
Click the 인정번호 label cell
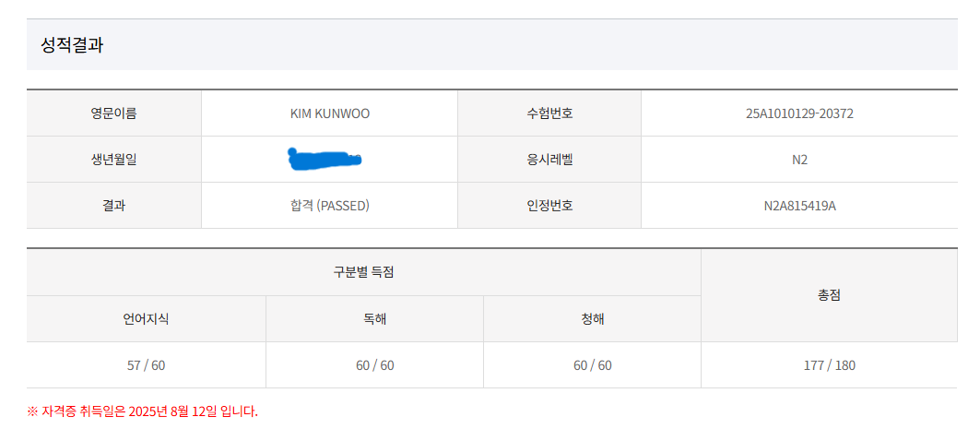point(549,206)
